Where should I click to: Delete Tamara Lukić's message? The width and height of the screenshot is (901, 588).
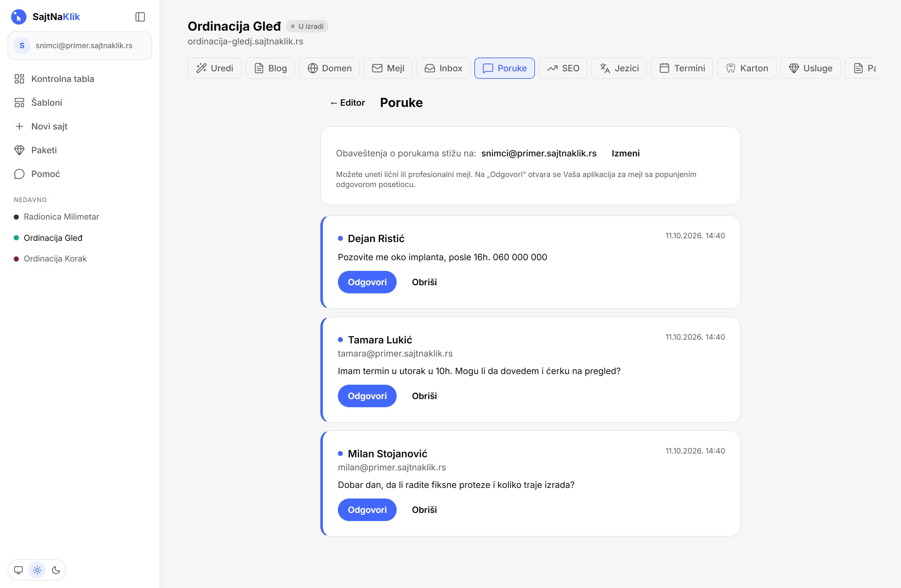coord(425,396)
